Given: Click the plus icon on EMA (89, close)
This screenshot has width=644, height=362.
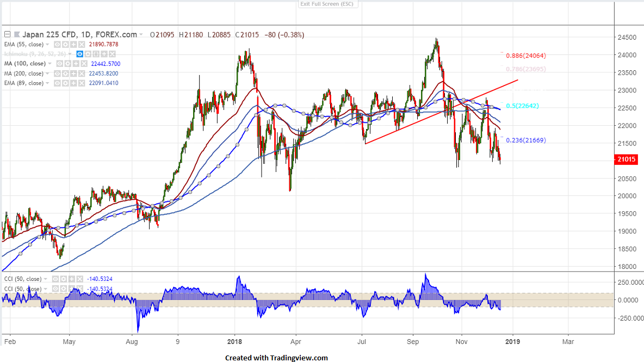Looking at the screenshot, I should click(73, 83).
